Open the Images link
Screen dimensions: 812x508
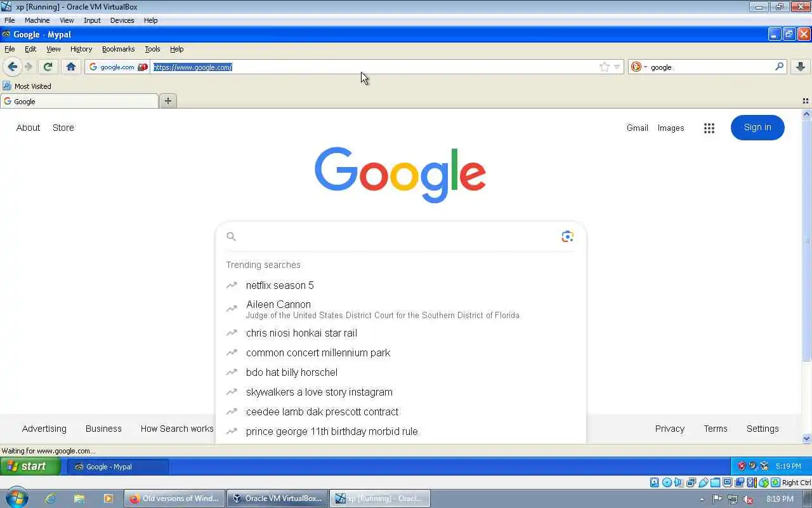click(x=671, y=128)
